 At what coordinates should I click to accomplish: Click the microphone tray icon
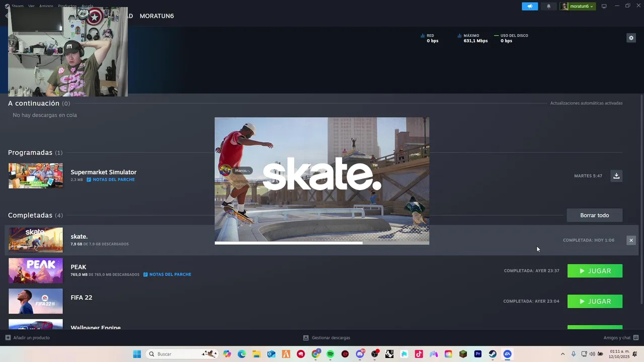tap(573, 354)
